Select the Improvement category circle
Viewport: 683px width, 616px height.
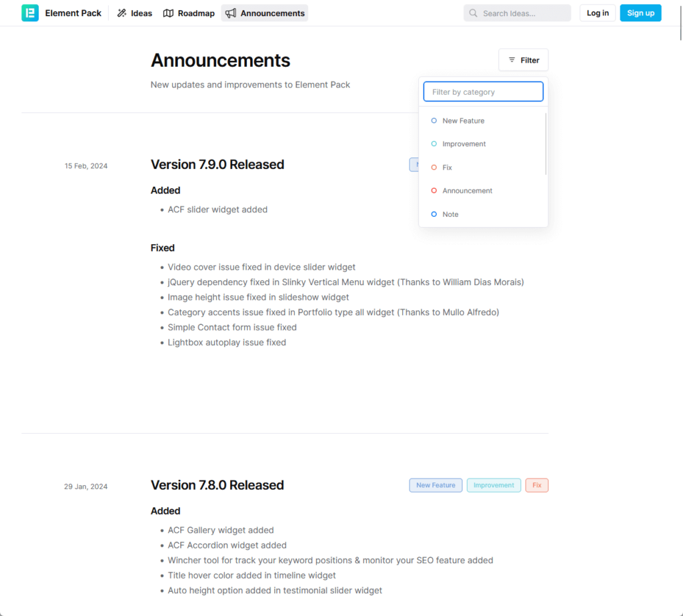(434, 144)
